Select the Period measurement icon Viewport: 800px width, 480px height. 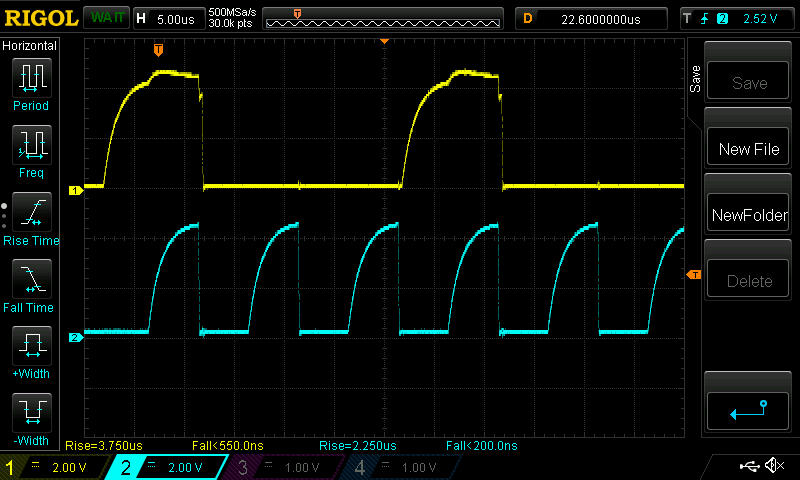click(x=32, y=78)
